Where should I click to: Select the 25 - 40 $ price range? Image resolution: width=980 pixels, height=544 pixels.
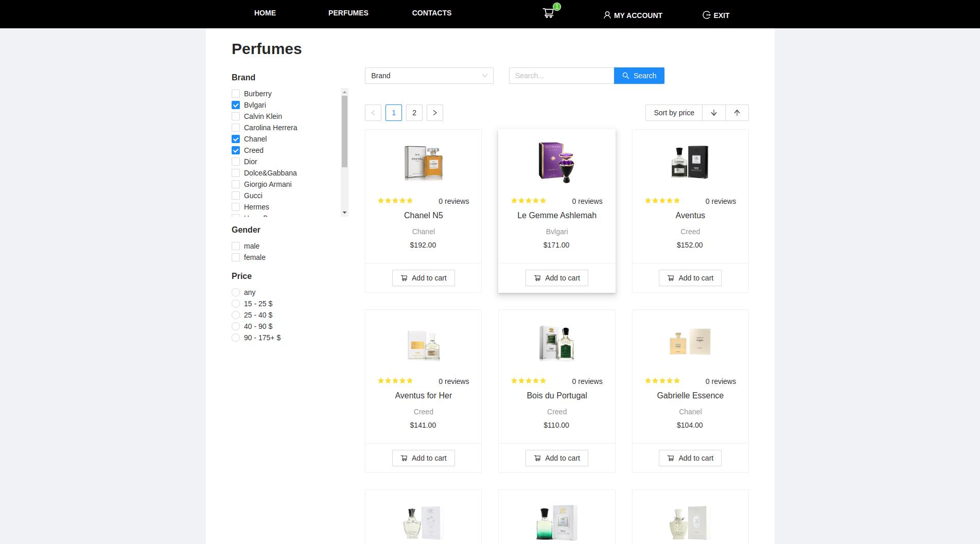(x=236, y=315)
